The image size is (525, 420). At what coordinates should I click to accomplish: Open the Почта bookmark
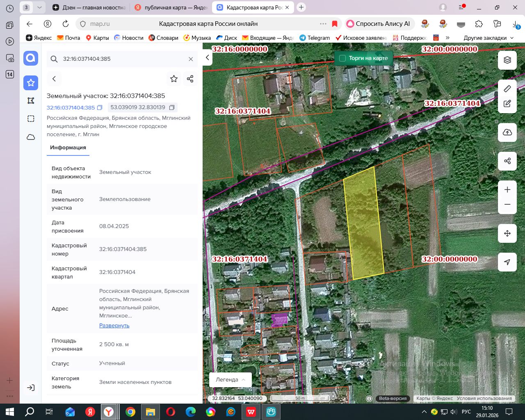click(68, 38)
